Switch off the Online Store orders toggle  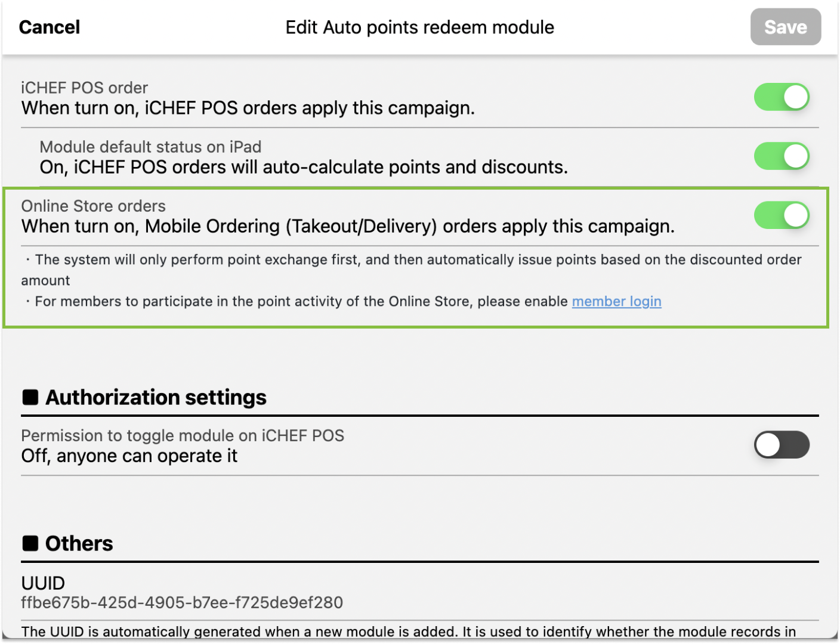pos(782,215)
